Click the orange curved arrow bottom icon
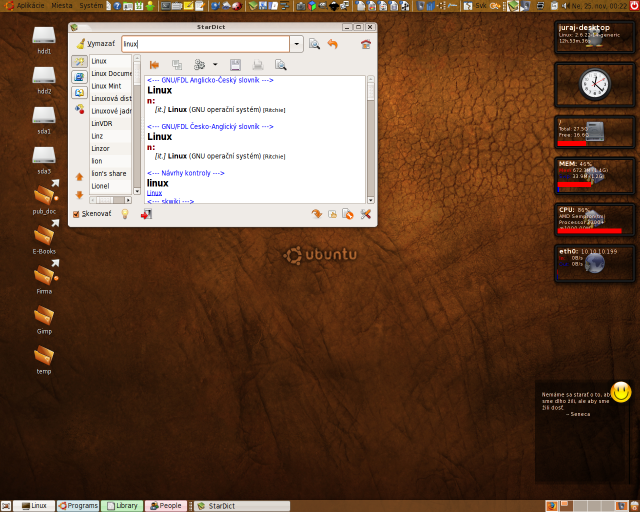 click(x=316, y=214)
